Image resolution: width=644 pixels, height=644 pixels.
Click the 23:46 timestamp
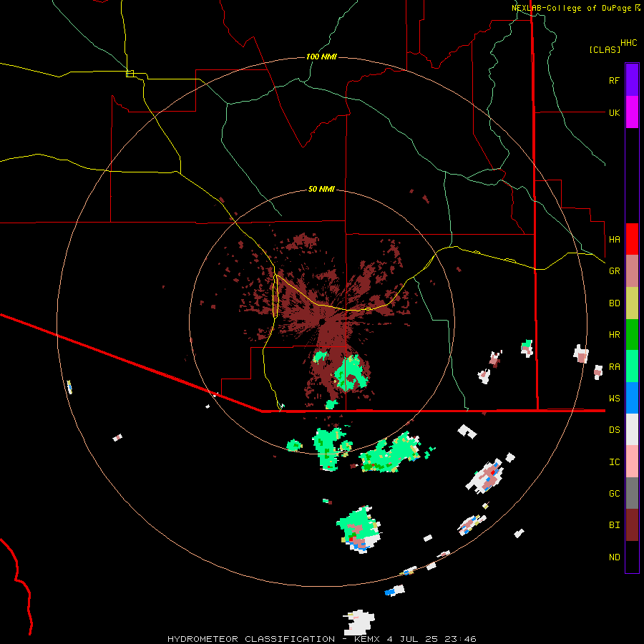tap(461, 639)
